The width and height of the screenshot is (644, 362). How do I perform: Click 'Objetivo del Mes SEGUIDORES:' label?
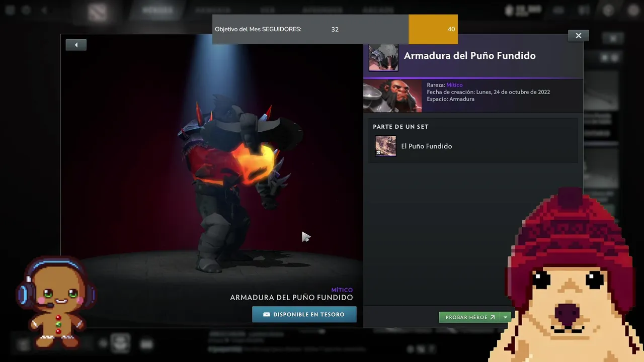click(258, 29)
